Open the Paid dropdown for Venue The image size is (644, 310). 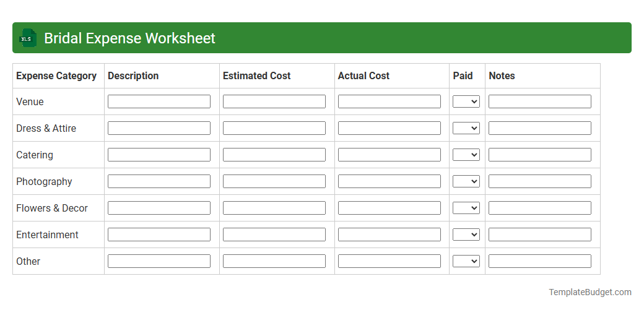click(x=466, y=101)
